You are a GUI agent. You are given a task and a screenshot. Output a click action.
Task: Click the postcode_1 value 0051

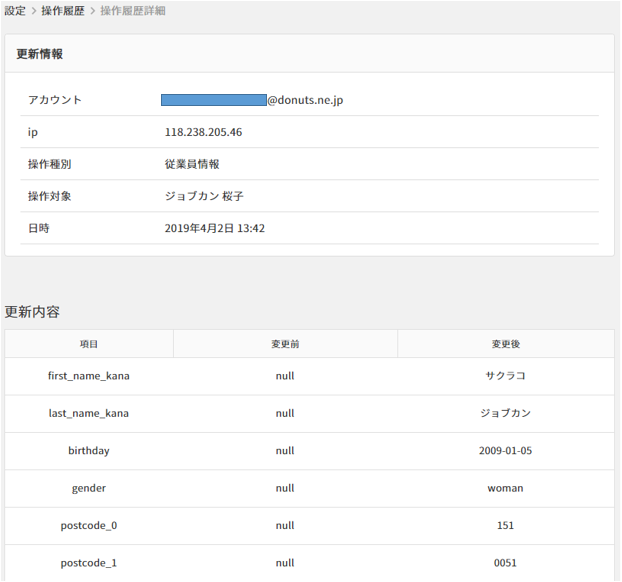click(x=505, y=563)
